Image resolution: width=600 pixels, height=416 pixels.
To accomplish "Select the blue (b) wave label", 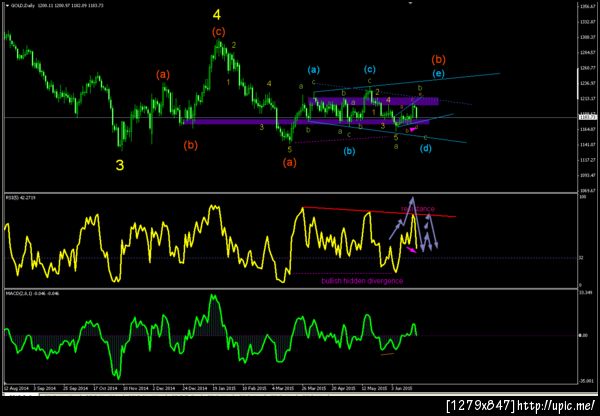I will click(349, 151).
